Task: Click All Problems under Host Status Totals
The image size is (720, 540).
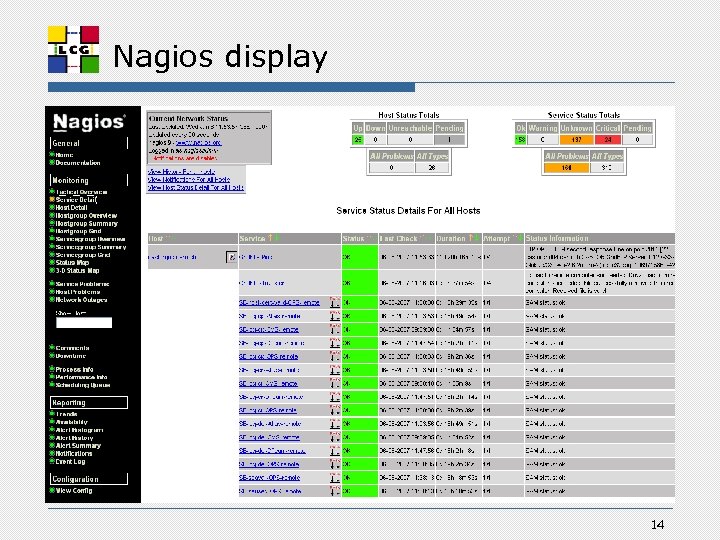Action: pos(391,156)
